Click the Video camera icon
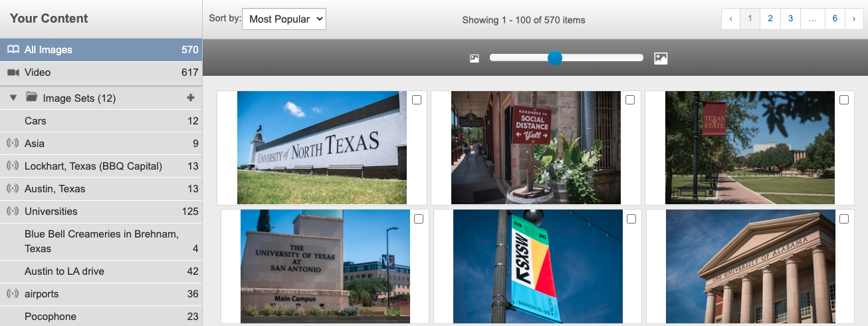Viewport: 868px width, 326px height. tap(13, 72)
